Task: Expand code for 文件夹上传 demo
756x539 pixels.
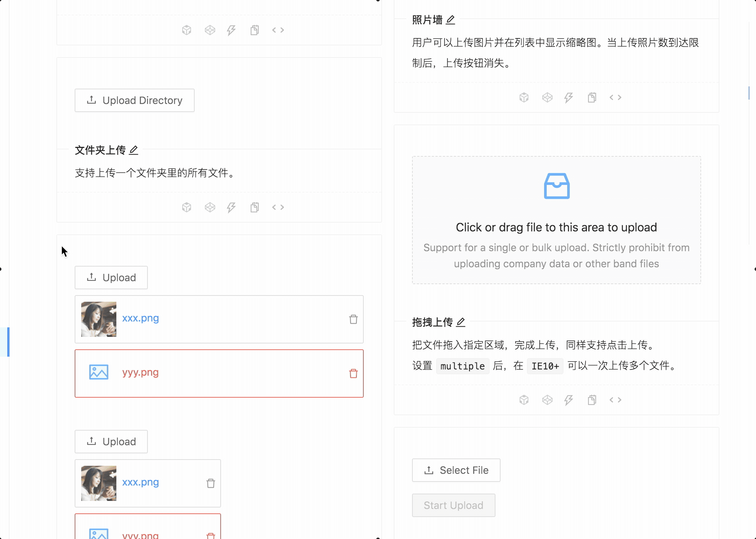Action: point(278,207)
